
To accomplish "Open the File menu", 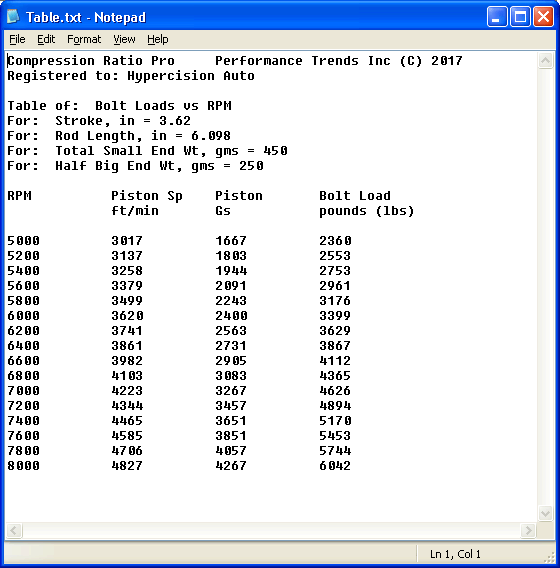I will tap(17, 39).
